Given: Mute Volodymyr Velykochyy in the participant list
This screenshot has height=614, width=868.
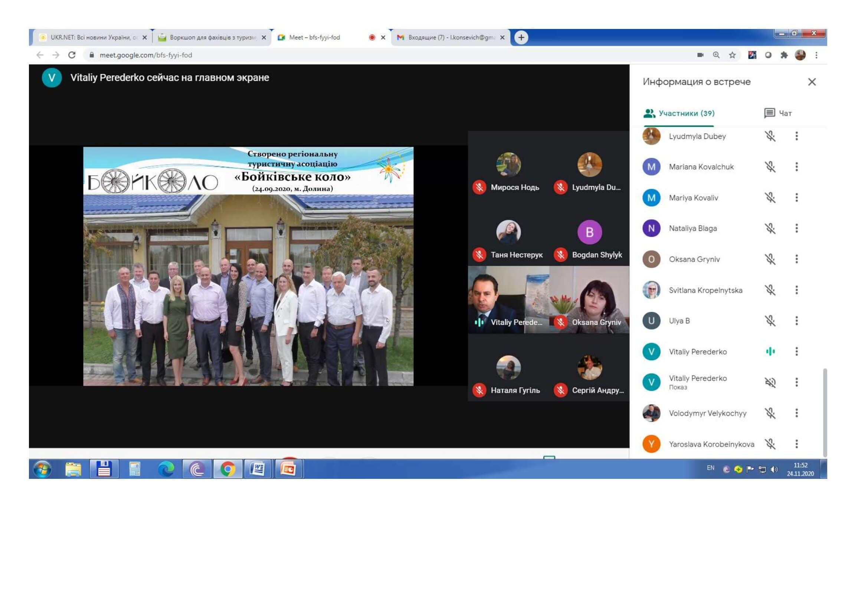Looking at the screenshot, I should 770,413.
